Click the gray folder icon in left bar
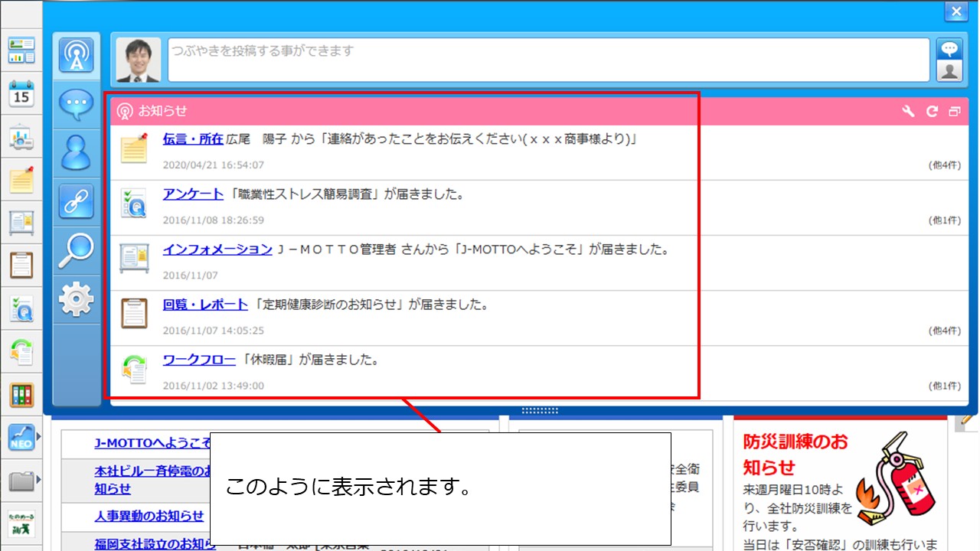The image size is (980, 551). 21,481
